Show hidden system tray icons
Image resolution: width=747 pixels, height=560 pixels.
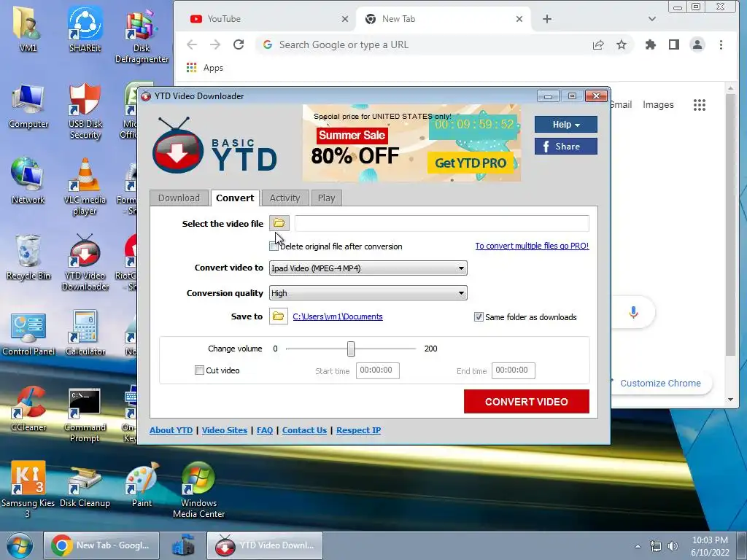coord(638,546)
